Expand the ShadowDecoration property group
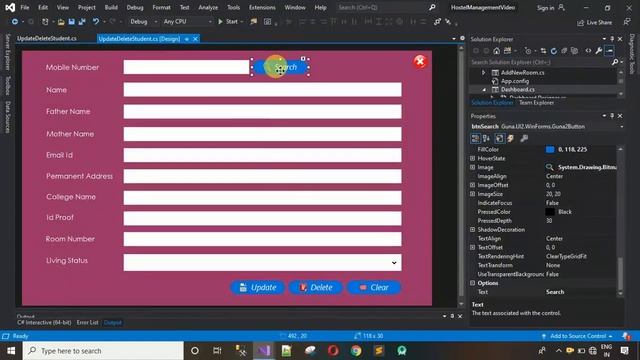 pos(473,230)
